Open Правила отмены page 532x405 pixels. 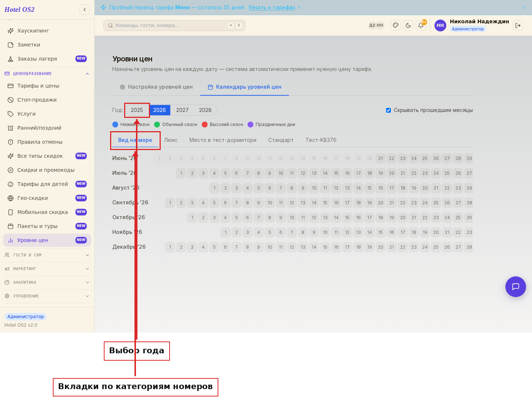(47, 142)
